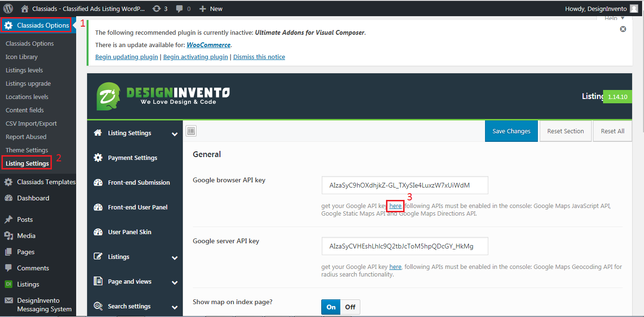Turn Off show map on index page
Image resolution: width=644 pixels, height=317 pixels.
350,307
